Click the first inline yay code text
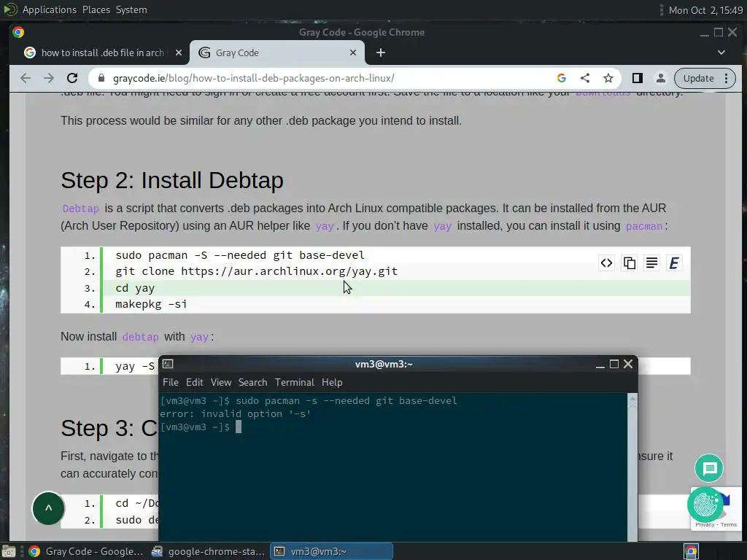 [325, 226]
